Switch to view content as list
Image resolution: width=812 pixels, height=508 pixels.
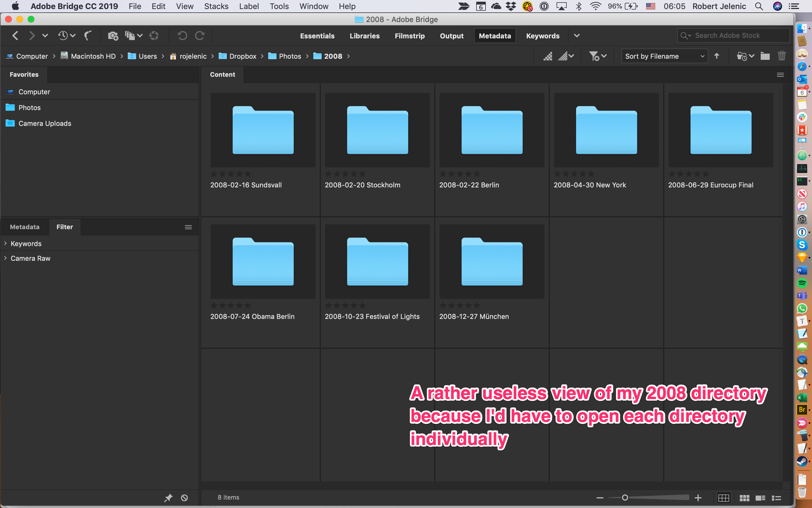776,498
